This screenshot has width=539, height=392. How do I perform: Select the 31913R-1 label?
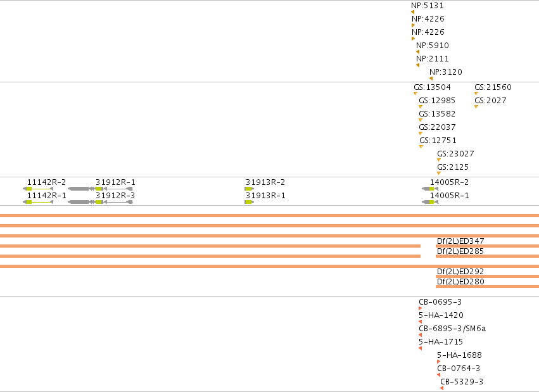coord(265,196)
